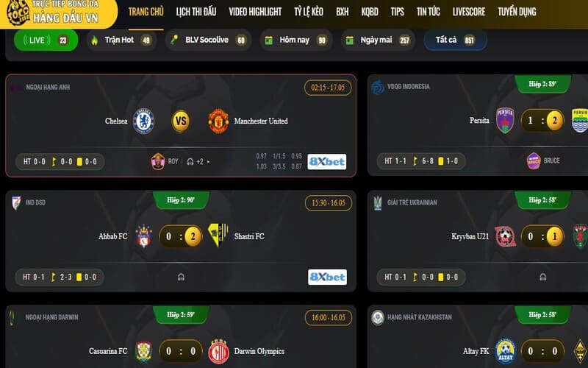Viewport: 588px width, 368px height.
Task: Click the Darwin Olympics team crest
Action: (x=218, y=352)
